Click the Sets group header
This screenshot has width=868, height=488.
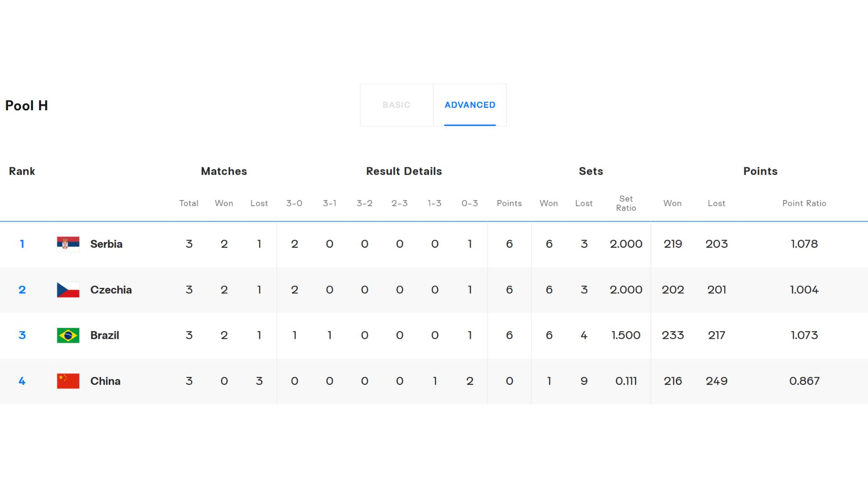click(x=591, y=171)
